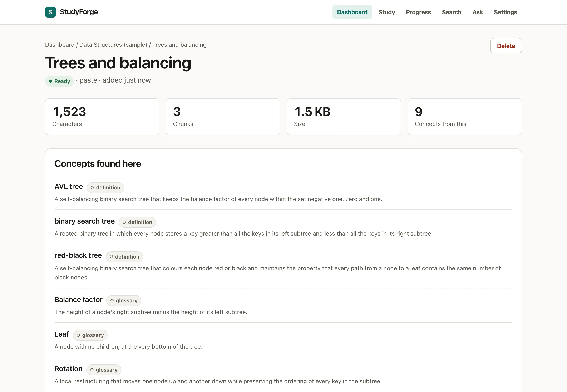Open the Data Structures (sample) breadcrumb link
The width and height of the screenshot is (567, 392).
(x=113, y=45)
